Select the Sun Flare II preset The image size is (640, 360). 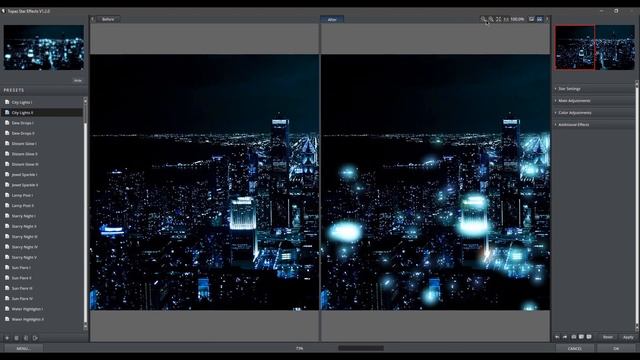42,278
